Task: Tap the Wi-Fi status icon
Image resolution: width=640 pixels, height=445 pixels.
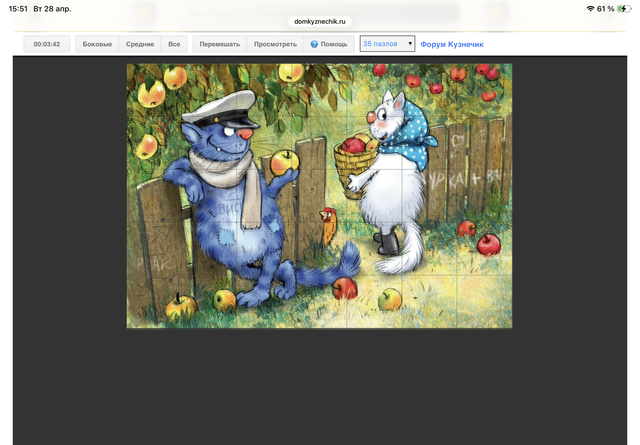Action: (590, 8)
